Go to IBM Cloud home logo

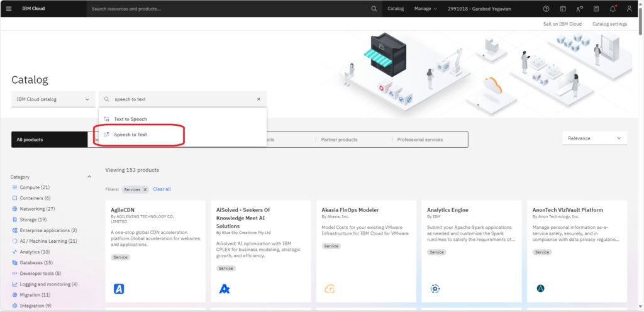tap(33, 9)
